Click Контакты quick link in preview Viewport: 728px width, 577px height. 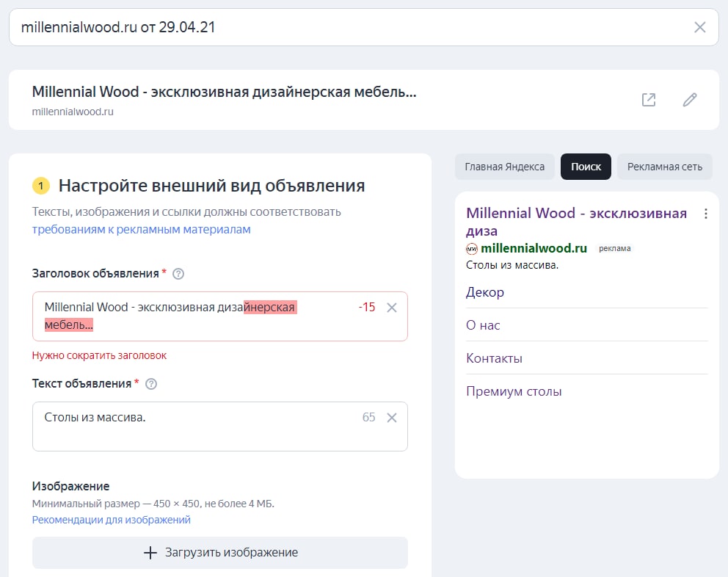(x=494, y=358)
